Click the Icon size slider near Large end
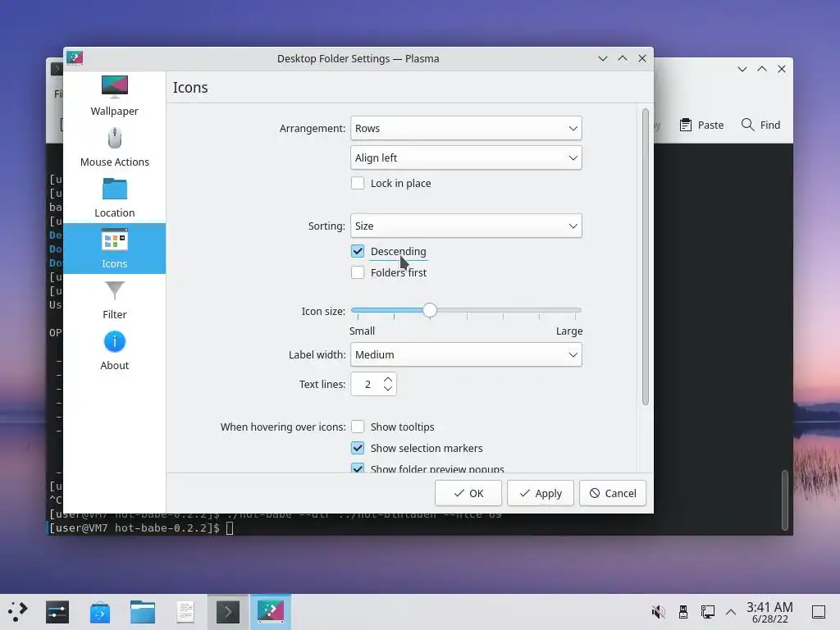Viewport: 840px width, 630px height. 573,310
